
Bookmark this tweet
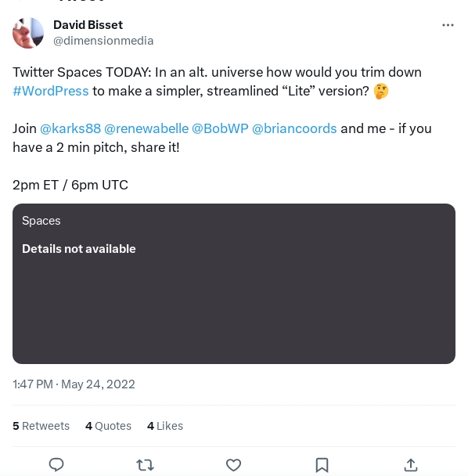coord(322,465)
